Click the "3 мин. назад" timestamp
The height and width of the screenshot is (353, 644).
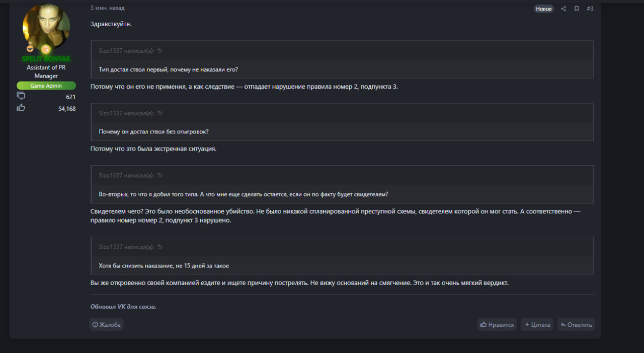point(107,8)
